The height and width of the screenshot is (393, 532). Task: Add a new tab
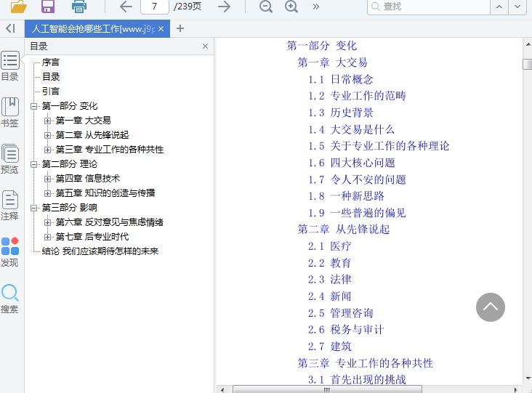pos(180,28)
